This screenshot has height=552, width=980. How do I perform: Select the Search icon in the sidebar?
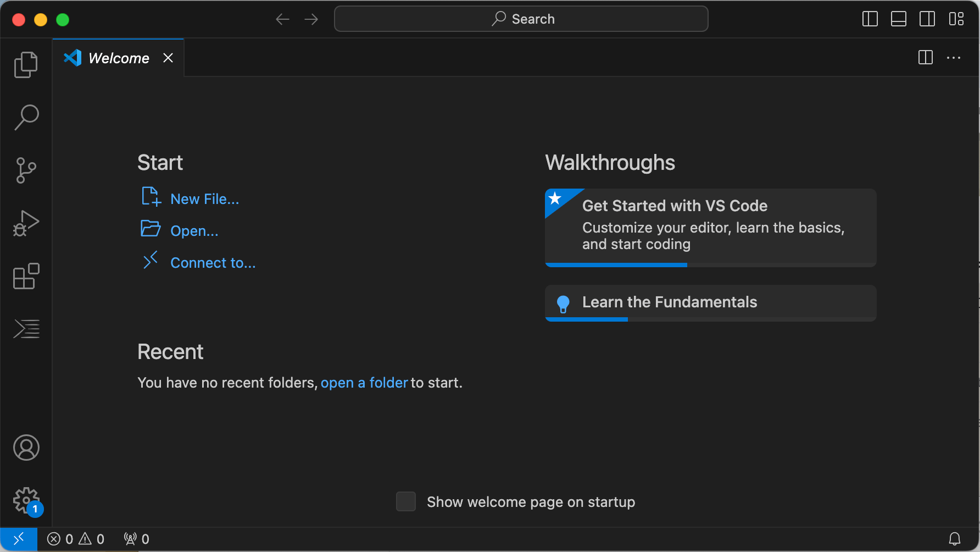pyautogui.click(x=26, y=117)
